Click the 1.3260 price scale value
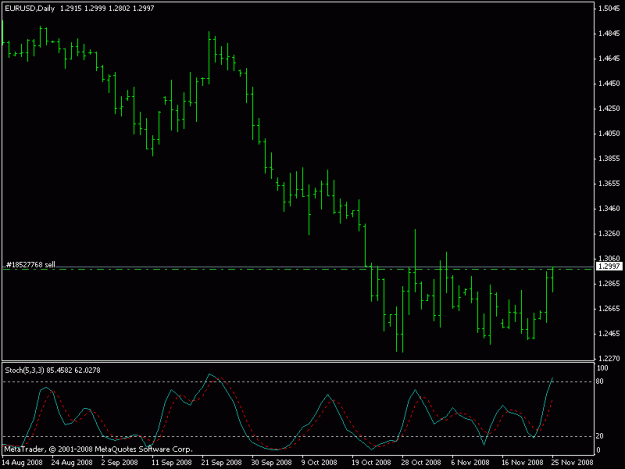625x469 pixels. [x=609, y=234]
